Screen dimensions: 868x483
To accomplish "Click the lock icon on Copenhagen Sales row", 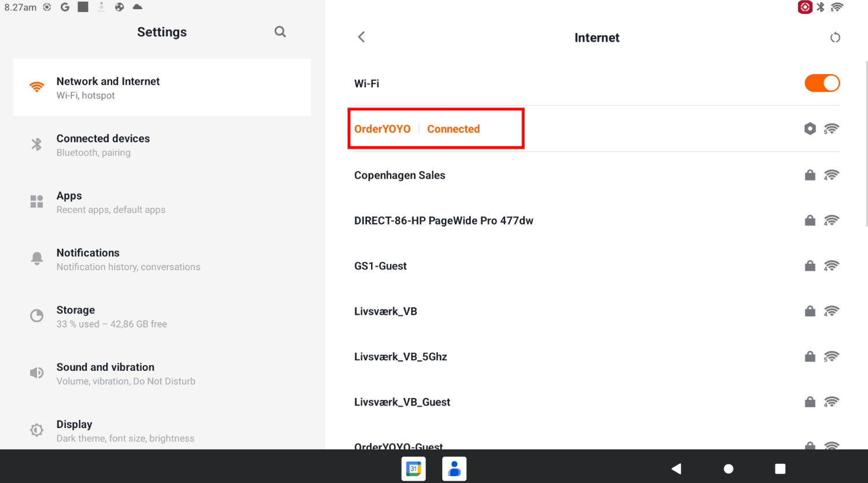I will [810, 175].
